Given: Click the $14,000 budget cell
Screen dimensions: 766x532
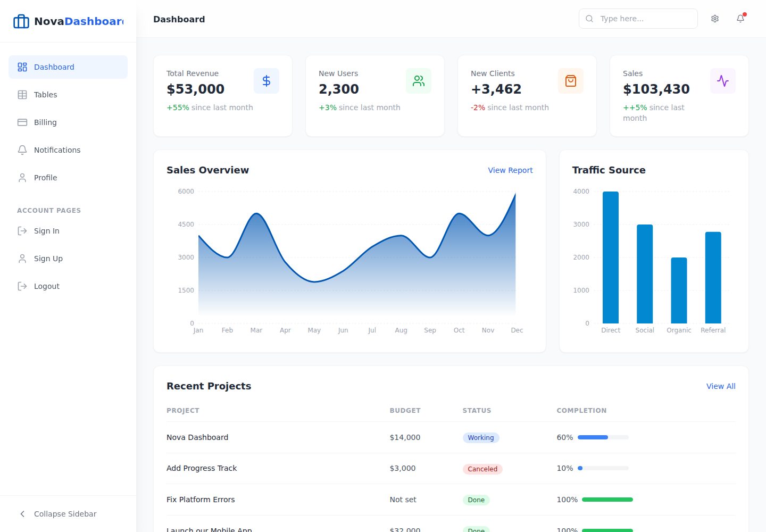Looking at the screenshot, I should [405, 437].
